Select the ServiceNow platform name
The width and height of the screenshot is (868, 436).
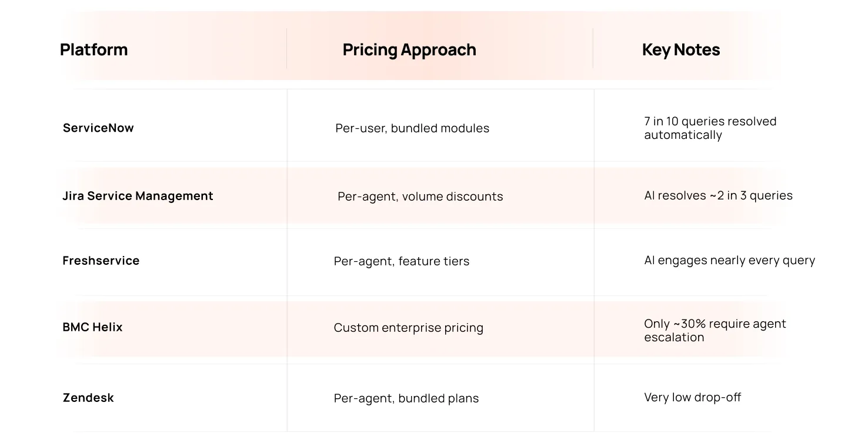[98, 128]
